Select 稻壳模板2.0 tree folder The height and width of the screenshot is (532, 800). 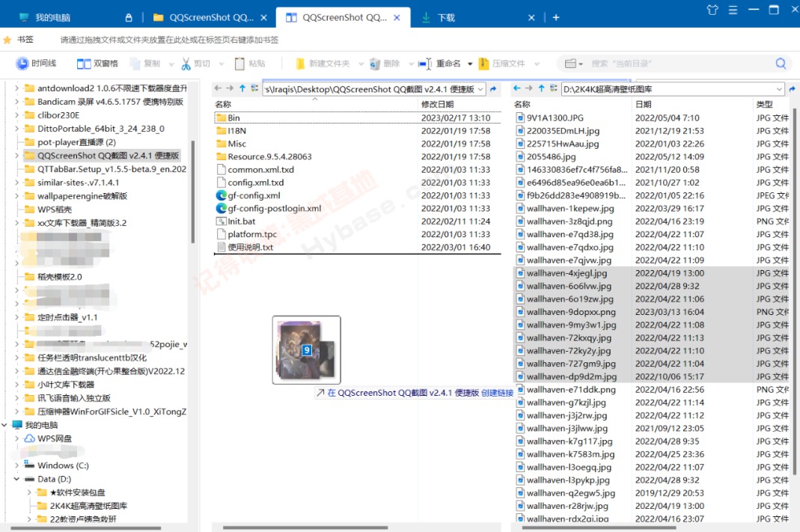click(x=60, y=276)
